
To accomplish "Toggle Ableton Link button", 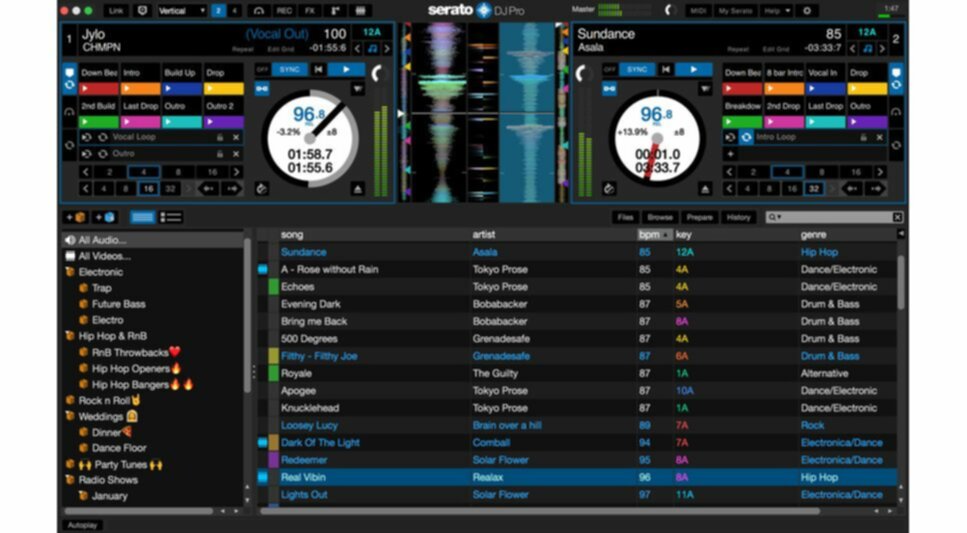I will [116, 10].
